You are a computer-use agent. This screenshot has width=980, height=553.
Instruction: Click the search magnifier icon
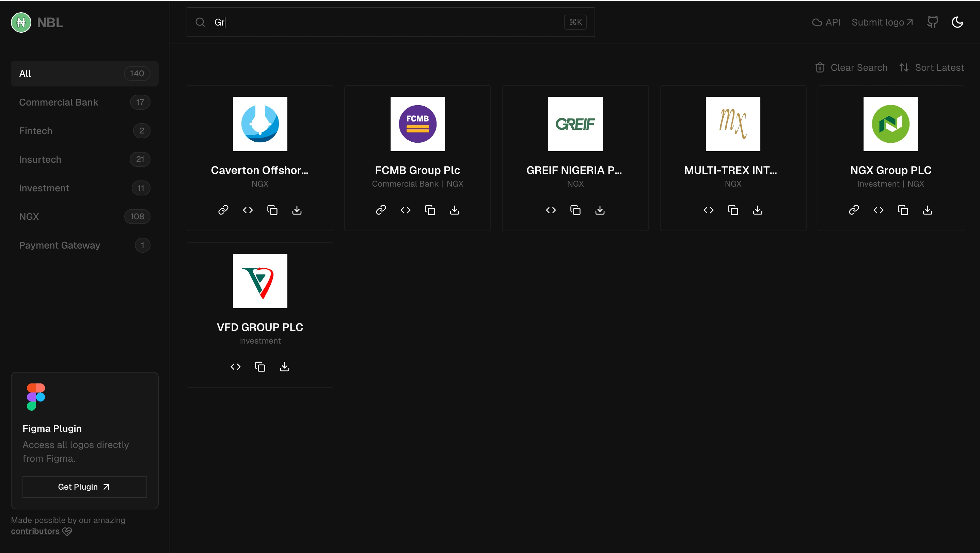pyautogui.click(x=200, y=22)
